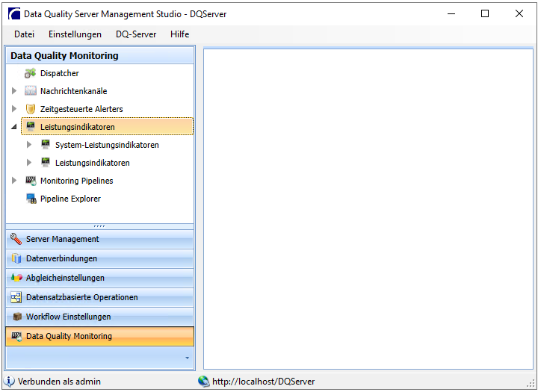Expand the Zeitgesteuerte Alerters node
Image resolution: width=538 pixels, height=392 pixels.
pyautogui.click(x=14, y=109)
